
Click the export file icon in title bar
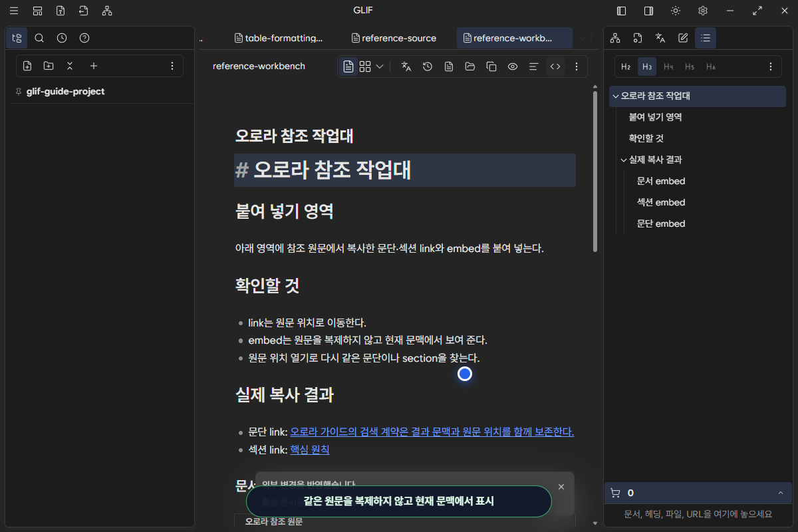click(61, 11)
